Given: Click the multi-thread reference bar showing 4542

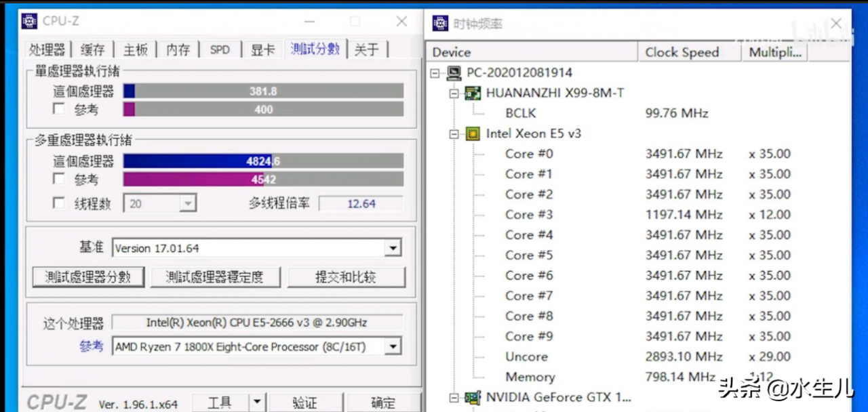Looking at the screenshot, I should (263, 180).
